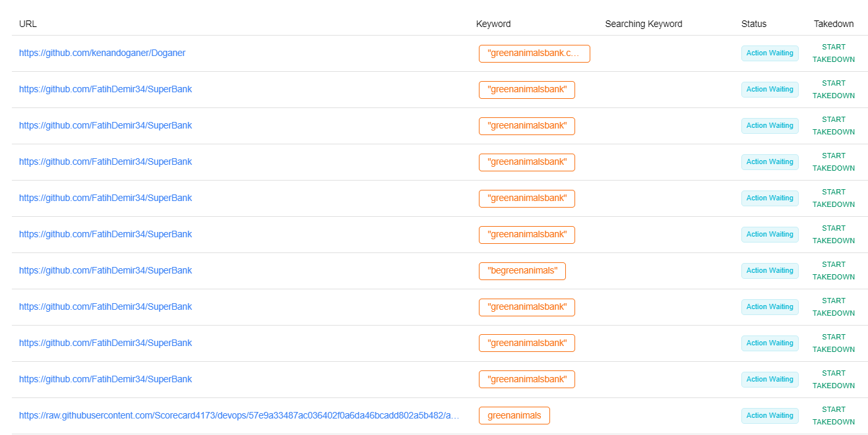Start takedown for the "begreenanimals" row

pyautogui.click(x=834, y=271)
